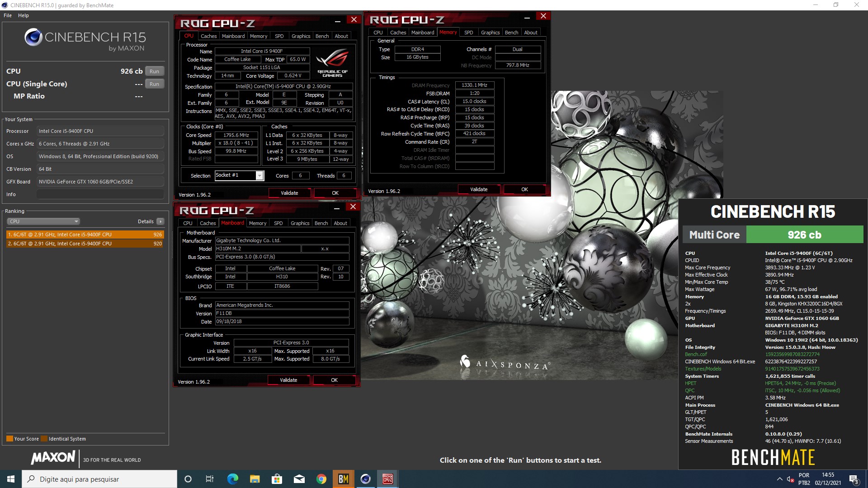The image size is (868, 488).
Task: Open Graphics tab in top-left CPU-Z window
Action: click(301, 36)
